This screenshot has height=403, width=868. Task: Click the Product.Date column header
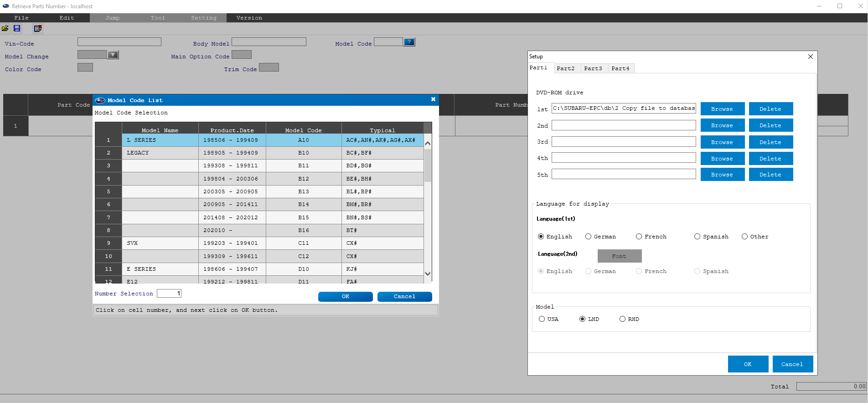[232, 128]
